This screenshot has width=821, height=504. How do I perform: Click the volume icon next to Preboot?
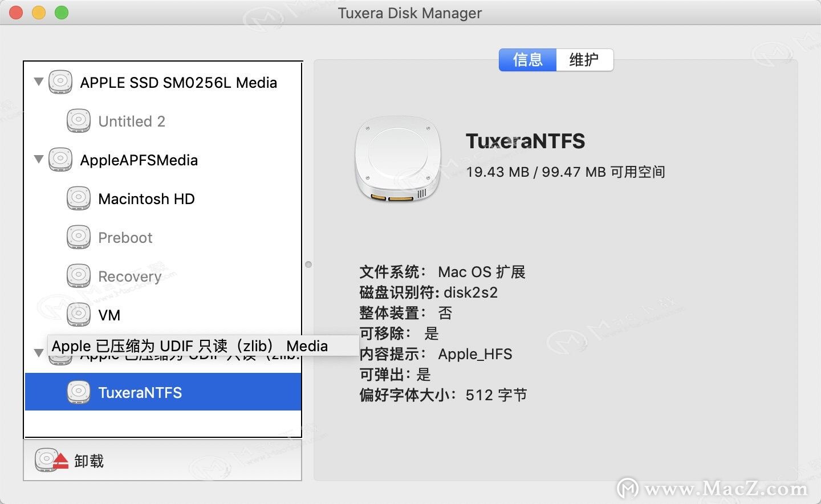click(79, 237)
